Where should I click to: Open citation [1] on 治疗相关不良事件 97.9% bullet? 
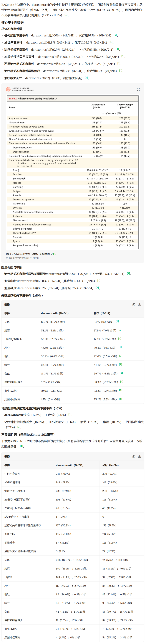(117, 49)
